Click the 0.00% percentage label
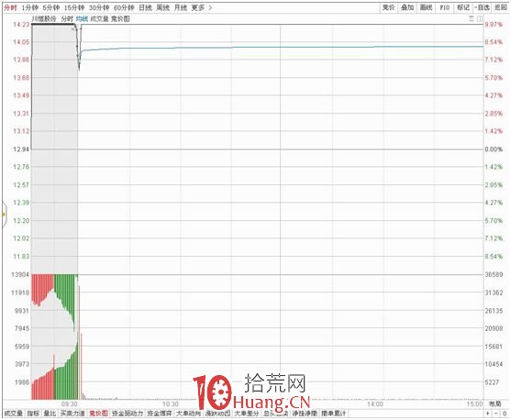This screenshot has width=511, height=420. pos(494,149)
